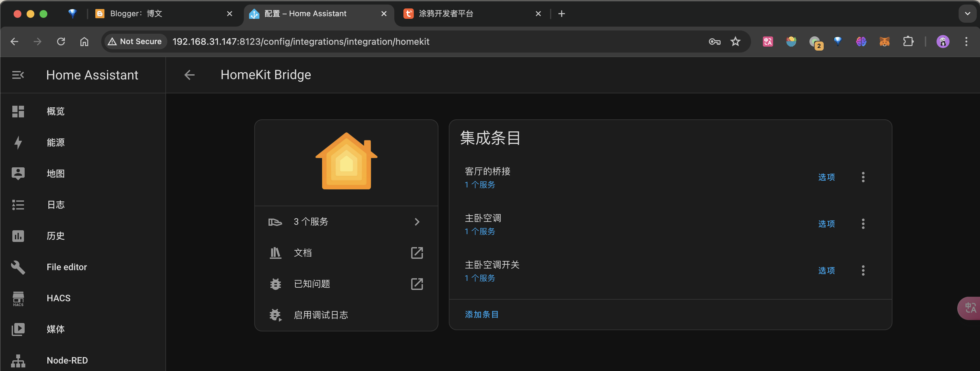Open the three-dot menu for 客厅的桥接

pyautogui.click(x=863, y=177)
